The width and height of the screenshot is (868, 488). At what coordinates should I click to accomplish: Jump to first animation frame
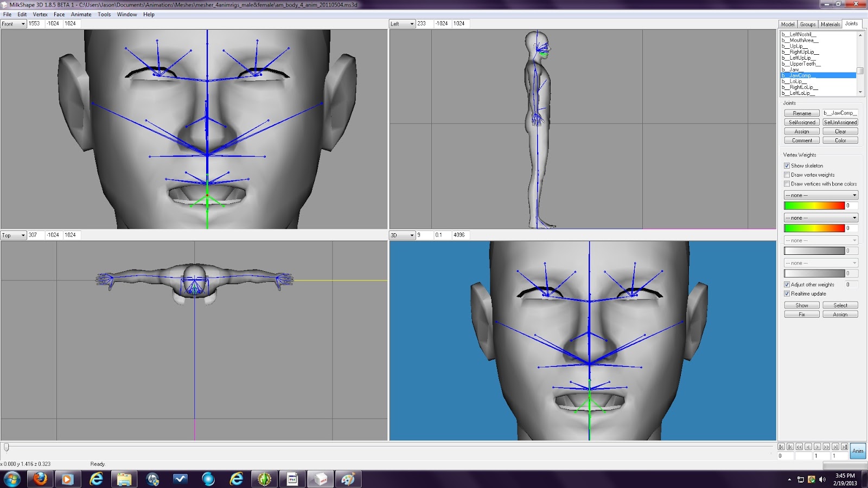[x=790, y=447]
